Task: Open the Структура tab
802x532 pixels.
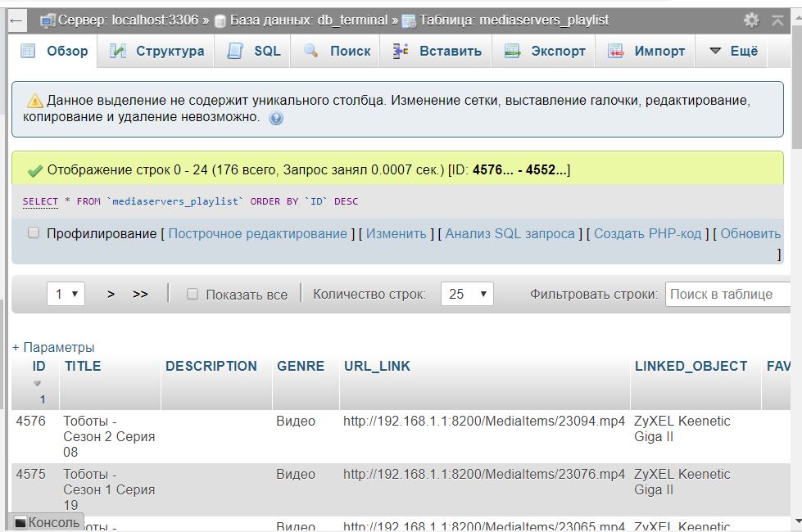Action: tap(156, 51)
